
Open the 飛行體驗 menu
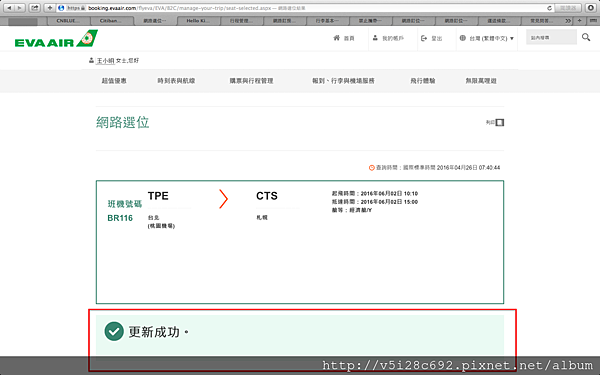[423, 81]
